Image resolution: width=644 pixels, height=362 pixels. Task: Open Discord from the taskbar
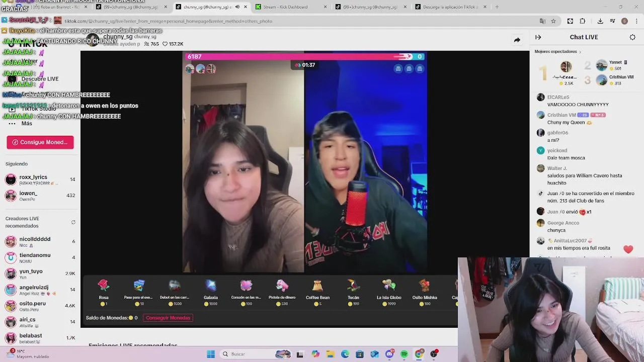pyautogui.click(x=389, y=354)
